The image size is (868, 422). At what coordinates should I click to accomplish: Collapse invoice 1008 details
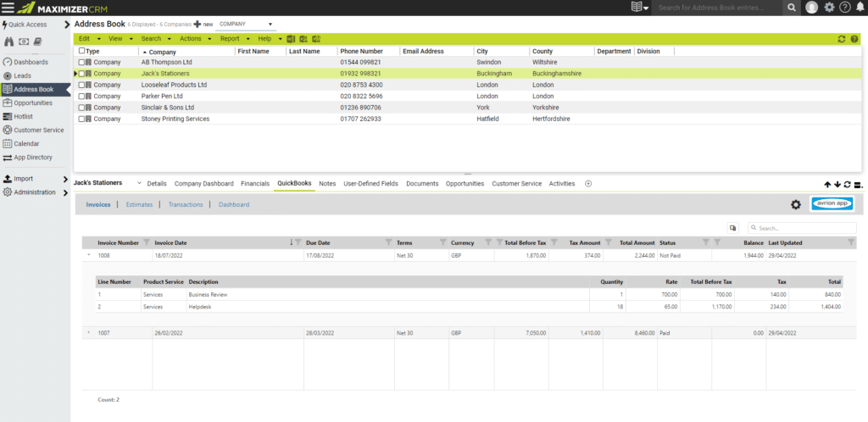[x=88, y=256]
